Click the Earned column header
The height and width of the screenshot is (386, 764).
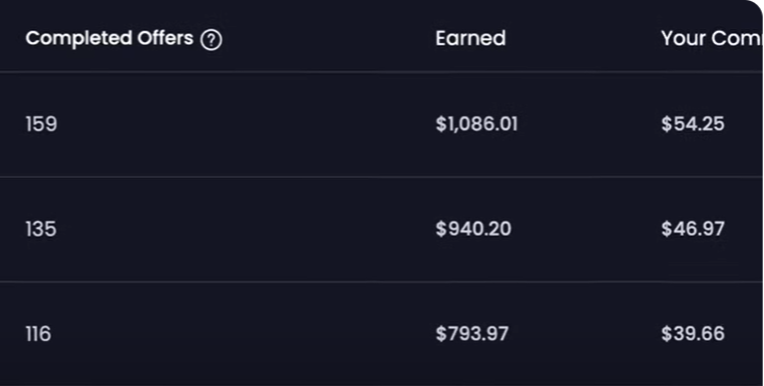point(470,38)
